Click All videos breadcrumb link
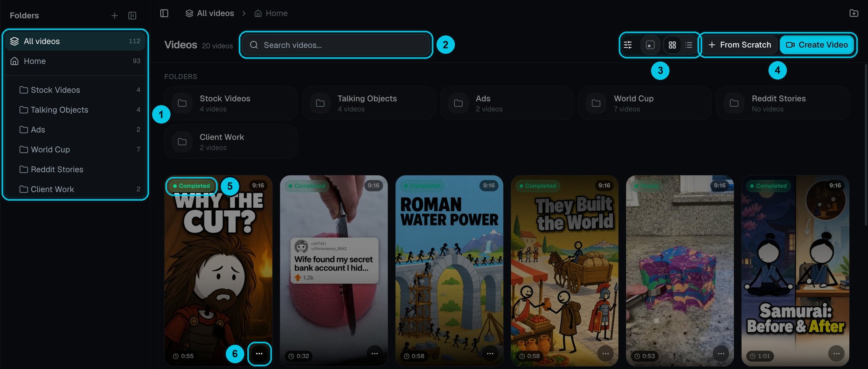 [x=210, y=13]
